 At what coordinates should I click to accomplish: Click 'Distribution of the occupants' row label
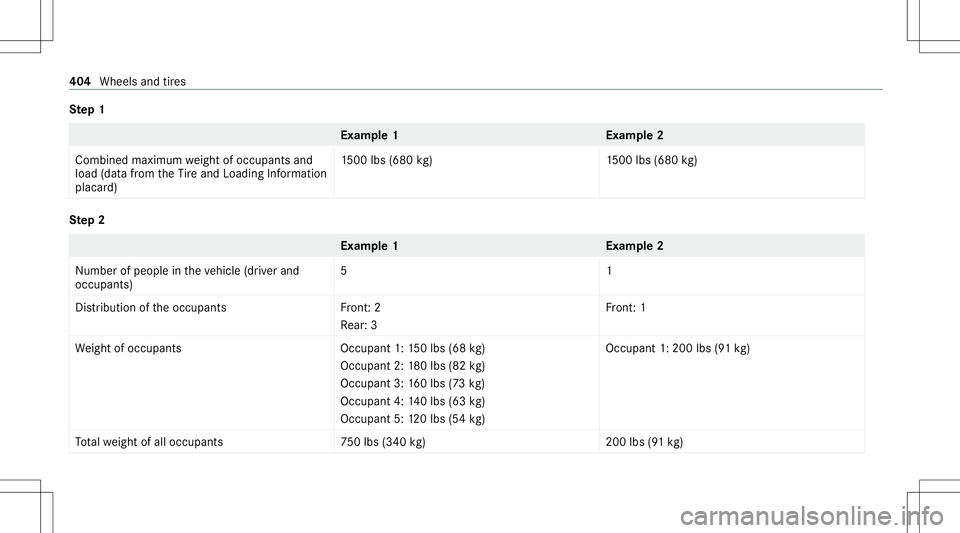point(151,308)
